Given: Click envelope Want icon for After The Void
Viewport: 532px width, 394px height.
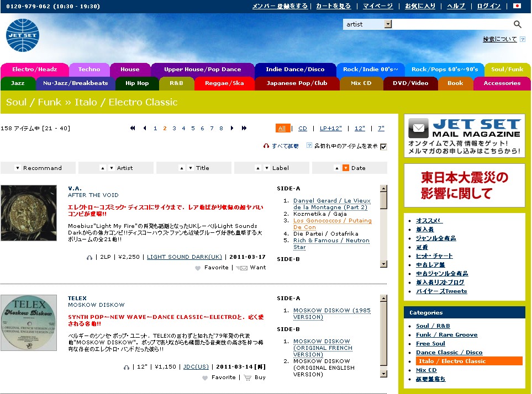Looking at the screenshot, I should (x=241, y=268).
